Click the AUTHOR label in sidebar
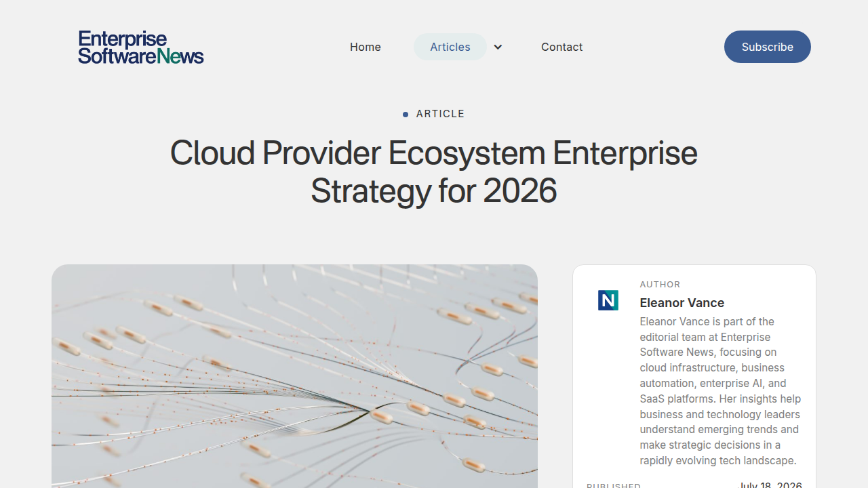The image size is (868, 488). 660,285
